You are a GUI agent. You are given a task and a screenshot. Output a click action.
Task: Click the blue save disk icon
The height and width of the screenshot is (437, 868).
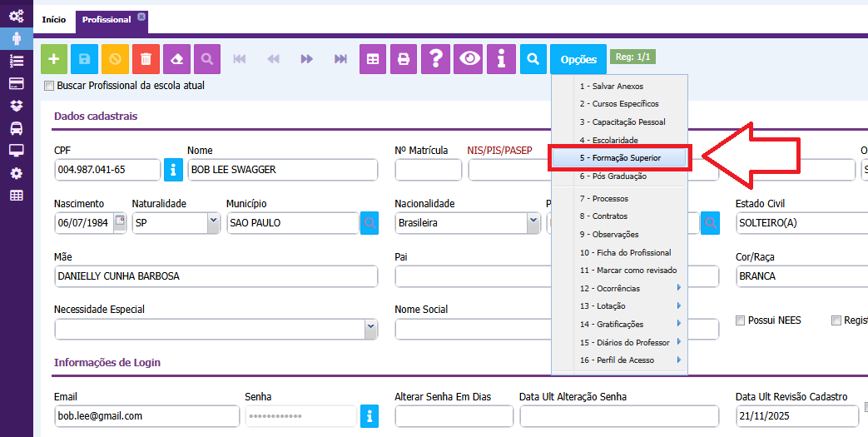point(85,59)
